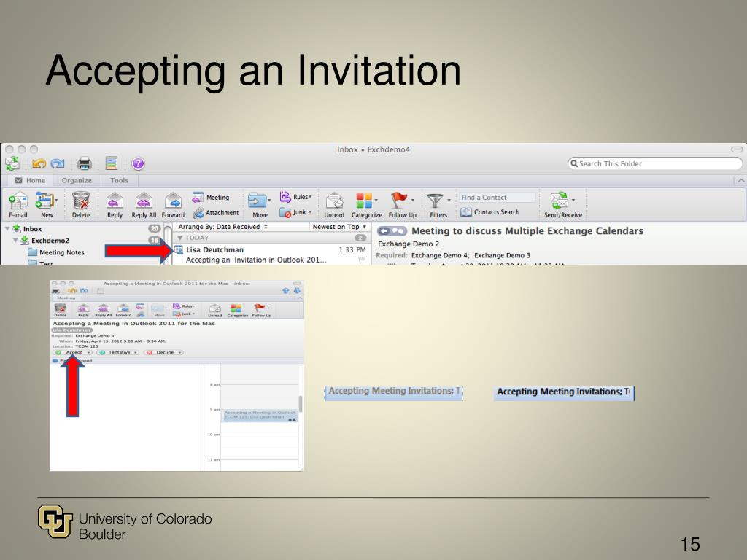Open the Rules dropdown in Inbox ribbon
747x560 pixels.
[x=310, y=197]
